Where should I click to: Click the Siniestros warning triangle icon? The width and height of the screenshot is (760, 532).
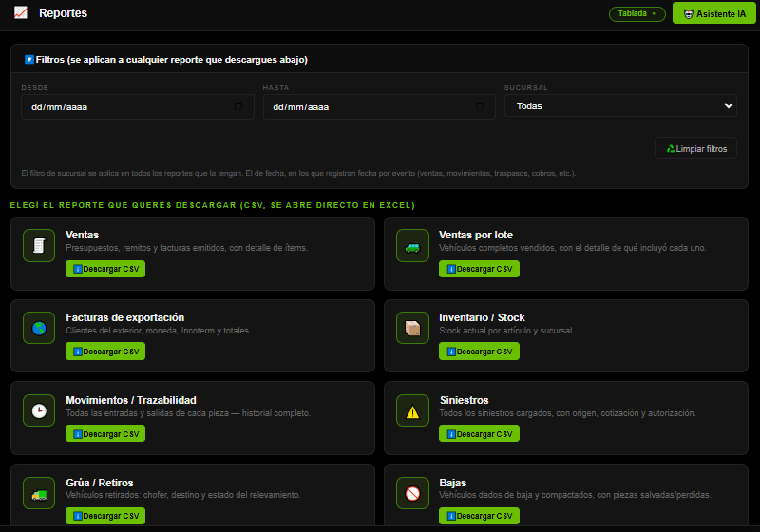(412, 410)
